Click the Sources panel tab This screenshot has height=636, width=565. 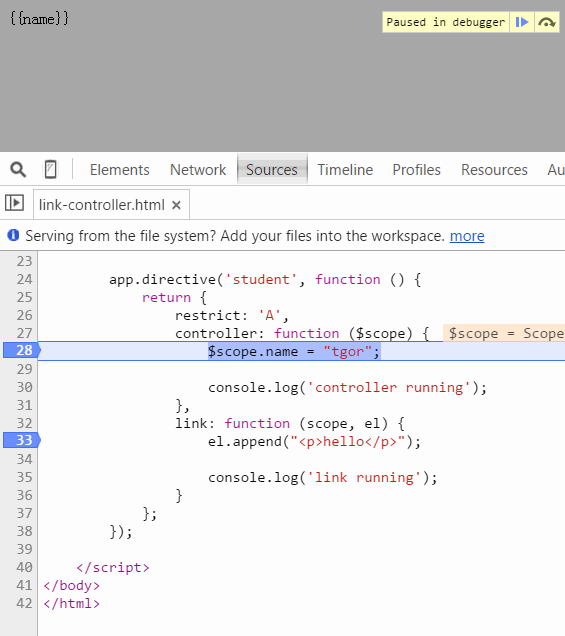(272, 170)
